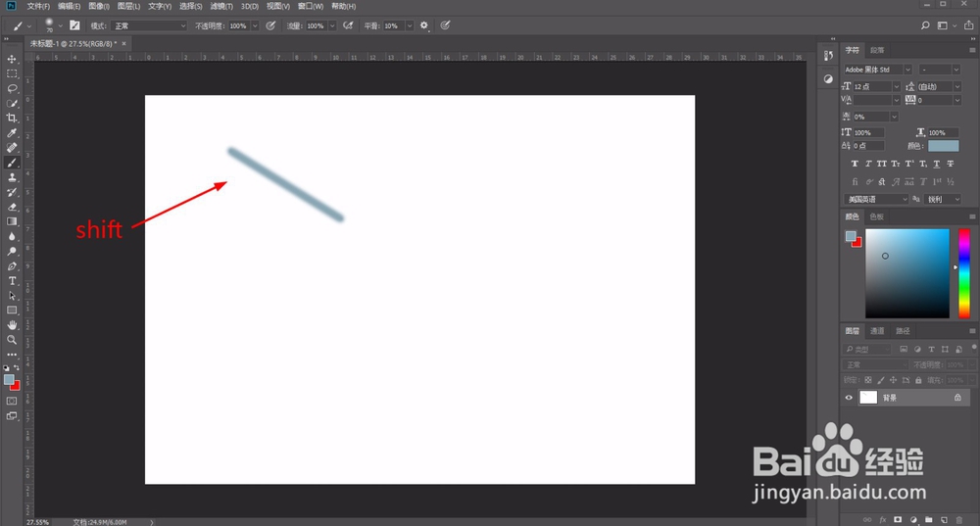Delete layer using trash icon
Viewport: 980px width, 526px height.
pos(959,520)
